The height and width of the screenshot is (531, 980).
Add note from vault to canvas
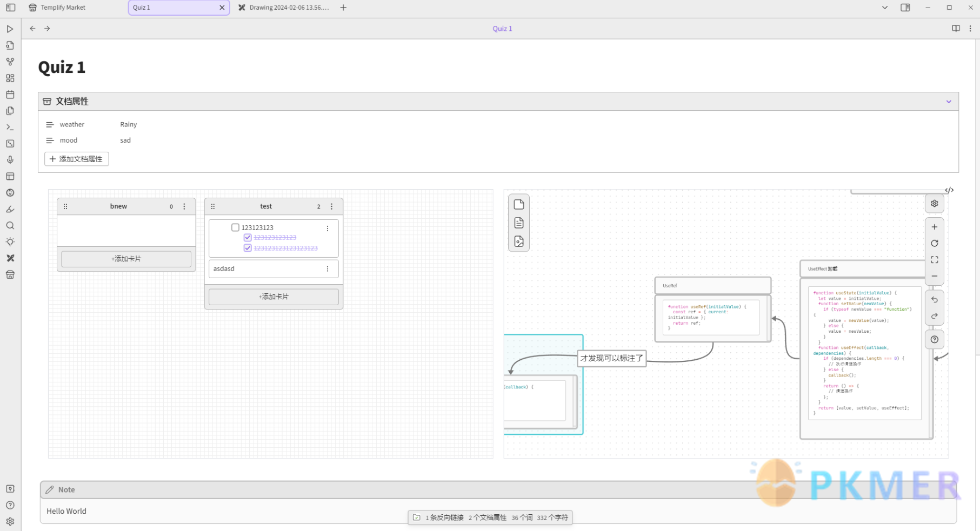click(519, 223)
